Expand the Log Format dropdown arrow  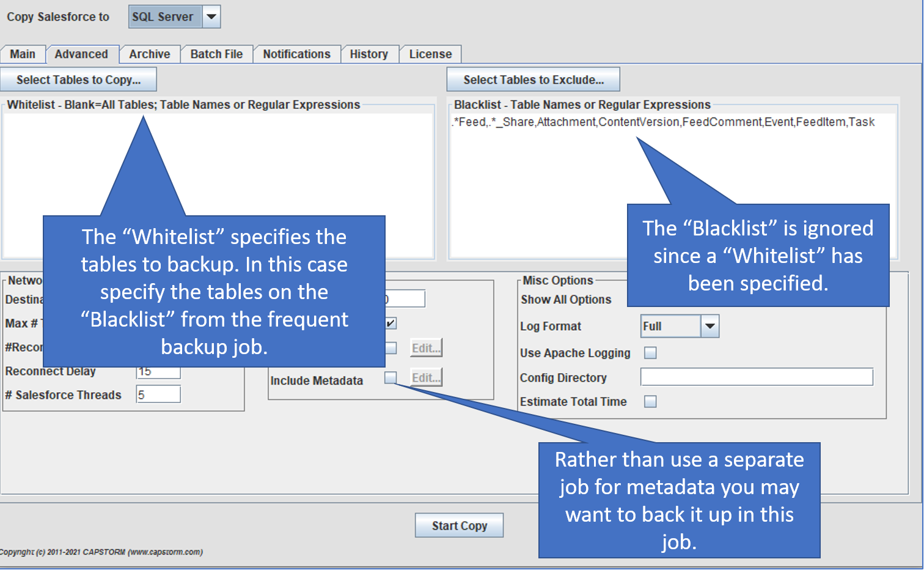click(710, 326)
